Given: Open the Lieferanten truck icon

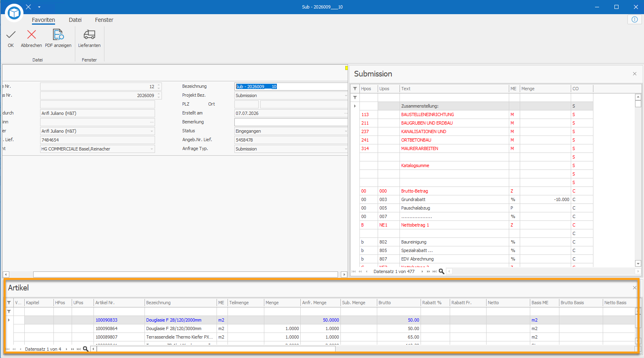Looking at the screenshot, I should pyautogui.click(x=89, y=35).
